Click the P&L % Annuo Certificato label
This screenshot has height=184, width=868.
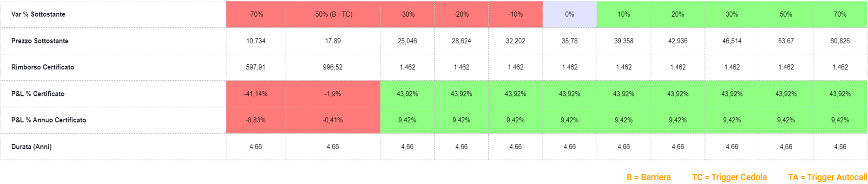(49, 120)
